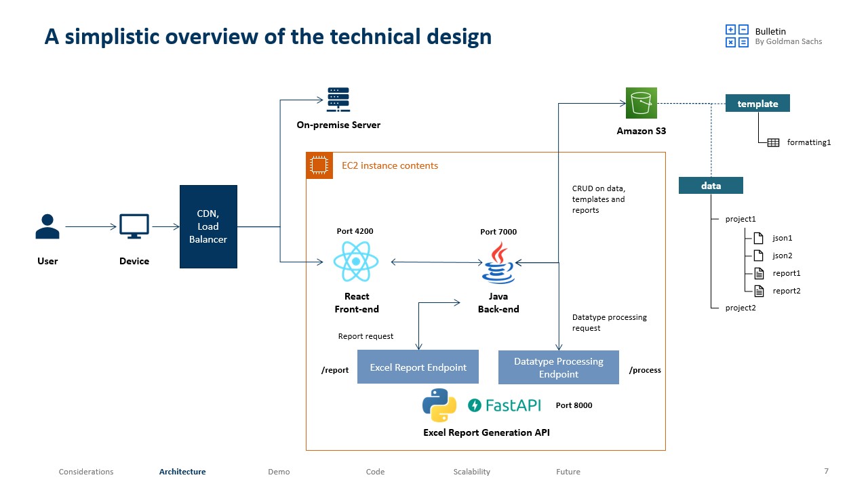Viewport: 868px width, 488px height.
Task: Select project1 in the data tree
Action: [x=740, y=219]
